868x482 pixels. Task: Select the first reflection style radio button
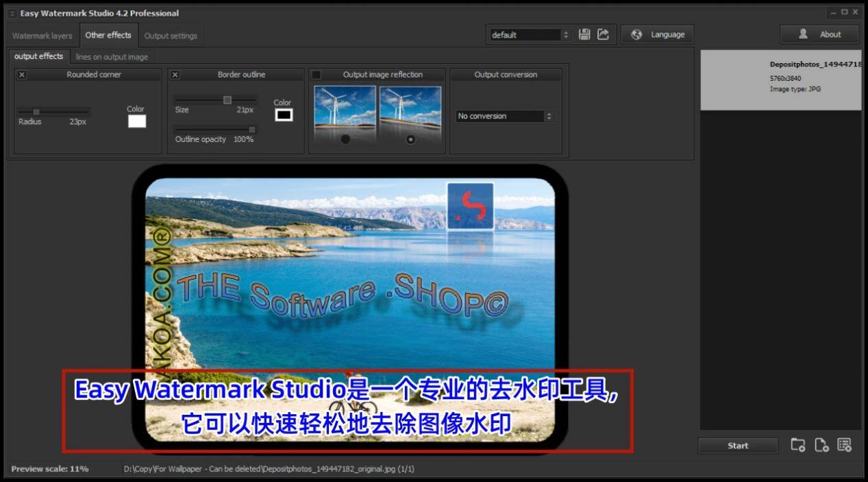point(345,139)
